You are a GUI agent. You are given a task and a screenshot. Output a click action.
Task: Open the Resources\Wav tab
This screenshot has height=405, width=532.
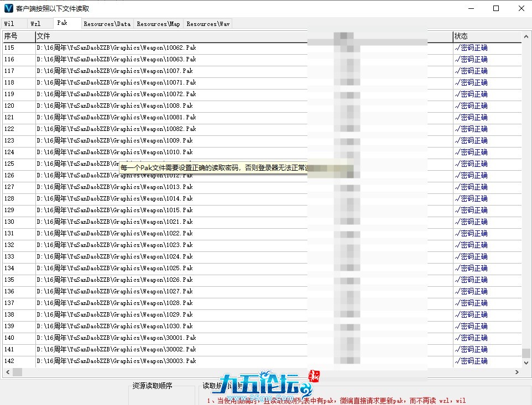208,24
